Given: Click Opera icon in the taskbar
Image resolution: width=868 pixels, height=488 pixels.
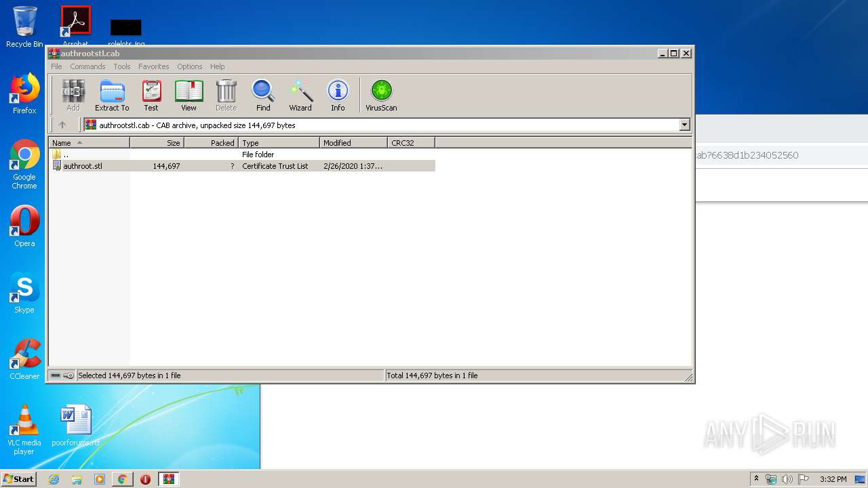Looking at the screenshot, I should (x=145, y=479).
